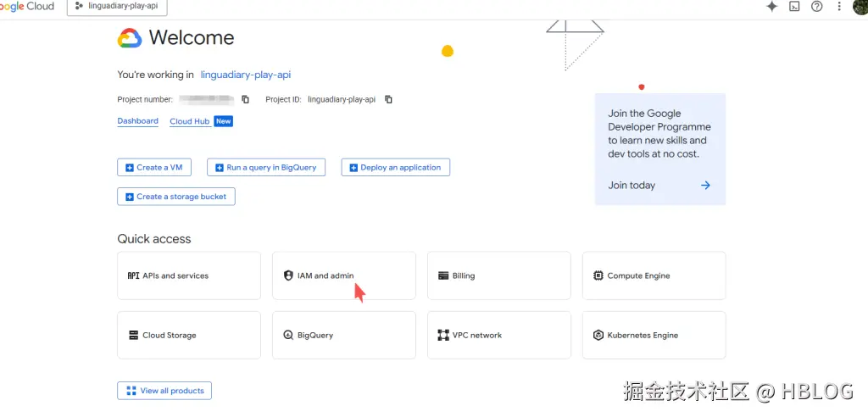Open the three-dot settings menu

pos(839,6)
